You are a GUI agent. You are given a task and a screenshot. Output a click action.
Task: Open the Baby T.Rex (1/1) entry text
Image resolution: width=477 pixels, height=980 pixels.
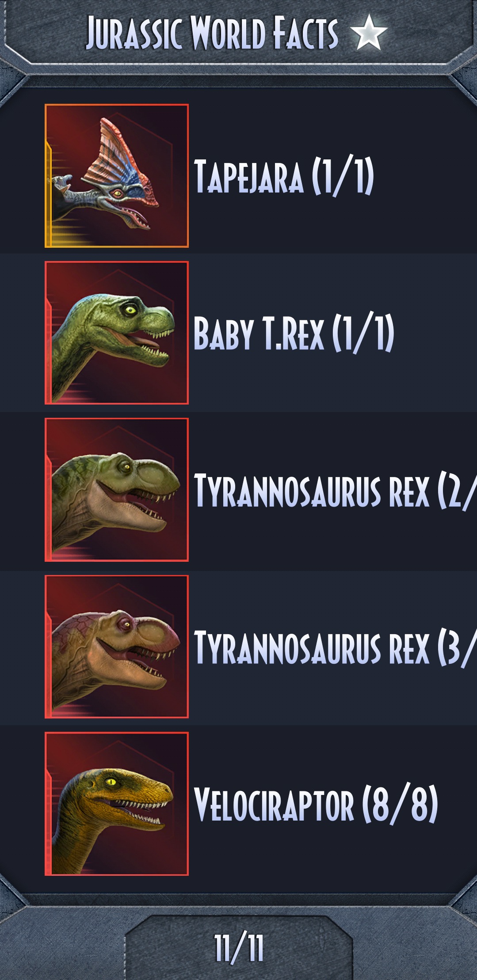click(294, 333)
